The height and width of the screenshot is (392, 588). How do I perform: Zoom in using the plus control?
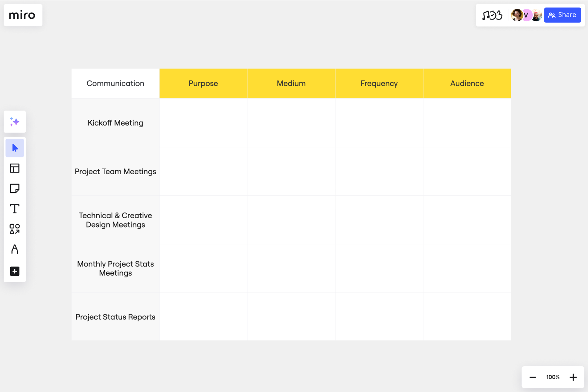(573, 377)
